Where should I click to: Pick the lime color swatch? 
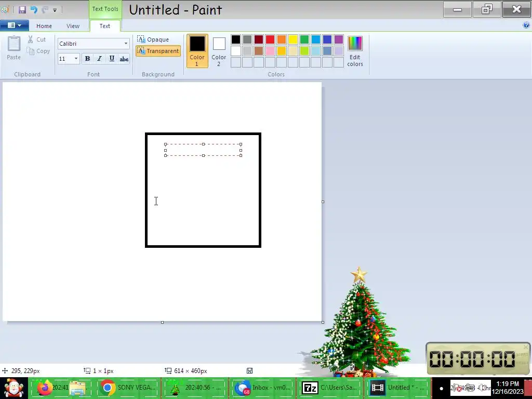click(304, 51)
